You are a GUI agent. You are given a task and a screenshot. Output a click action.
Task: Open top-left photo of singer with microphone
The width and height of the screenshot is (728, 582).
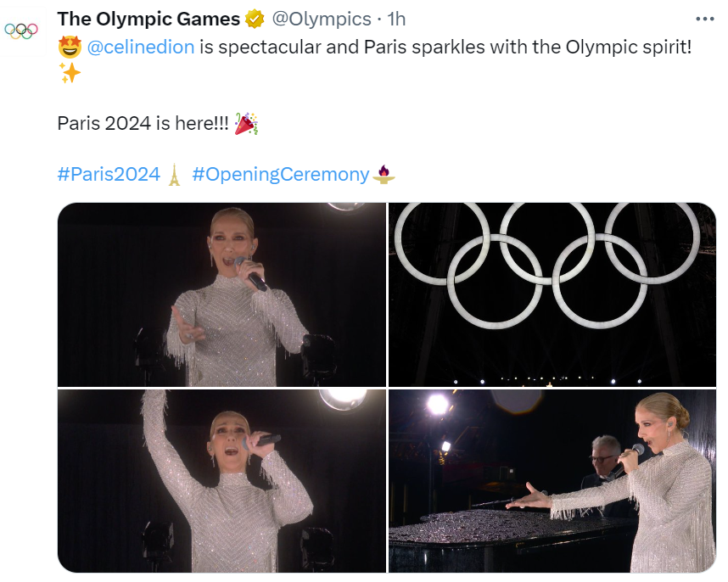click(222, 294)
